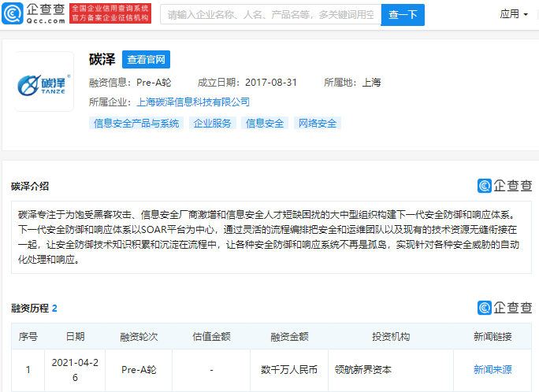Click the 查看官网 button
The image size is (539, 392).
(x=146, y=60)
